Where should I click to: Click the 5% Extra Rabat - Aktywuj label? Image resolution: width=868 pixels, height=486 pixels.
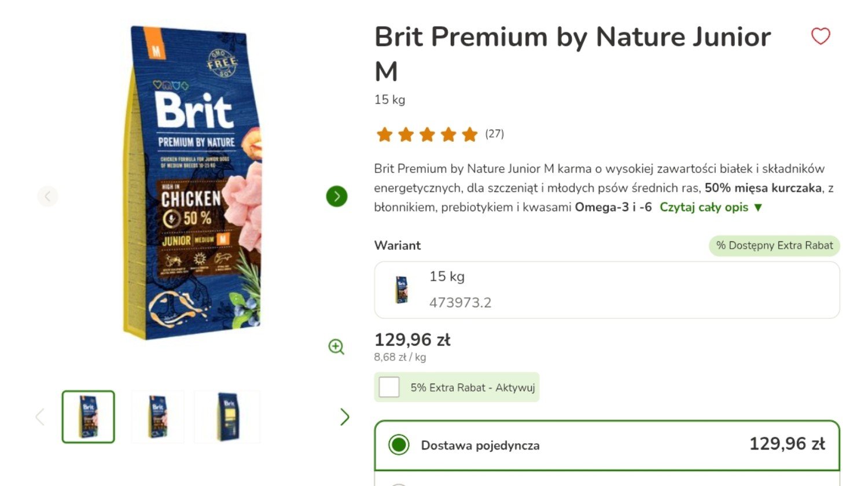click(x=473, y=388)
